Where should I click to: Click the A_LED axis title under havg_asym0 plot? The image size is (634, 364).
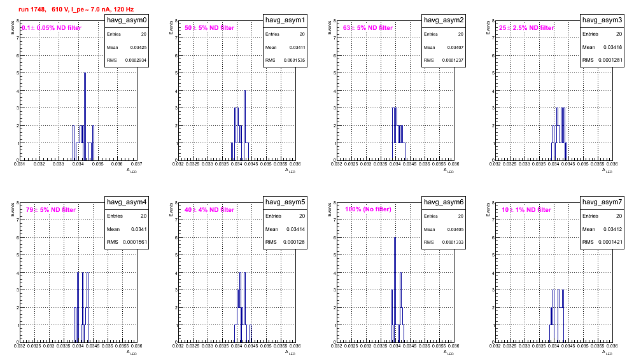tap(132, 171)
